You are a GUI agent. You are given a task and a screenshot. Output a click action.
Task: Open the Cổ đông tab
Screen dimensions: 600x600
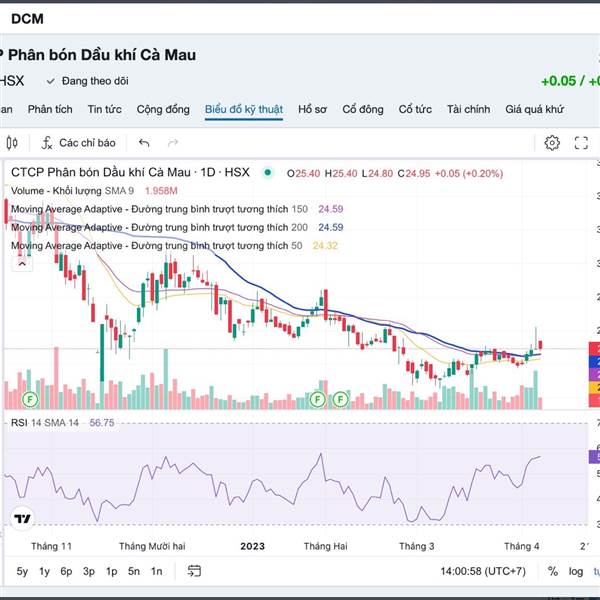[363, 109]
